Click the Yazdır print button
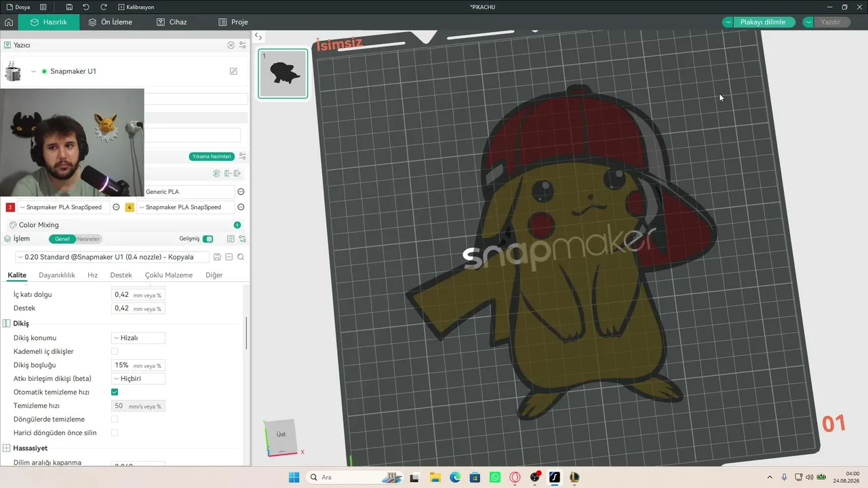This screenshot has width=868, height=488. point(831,22)
